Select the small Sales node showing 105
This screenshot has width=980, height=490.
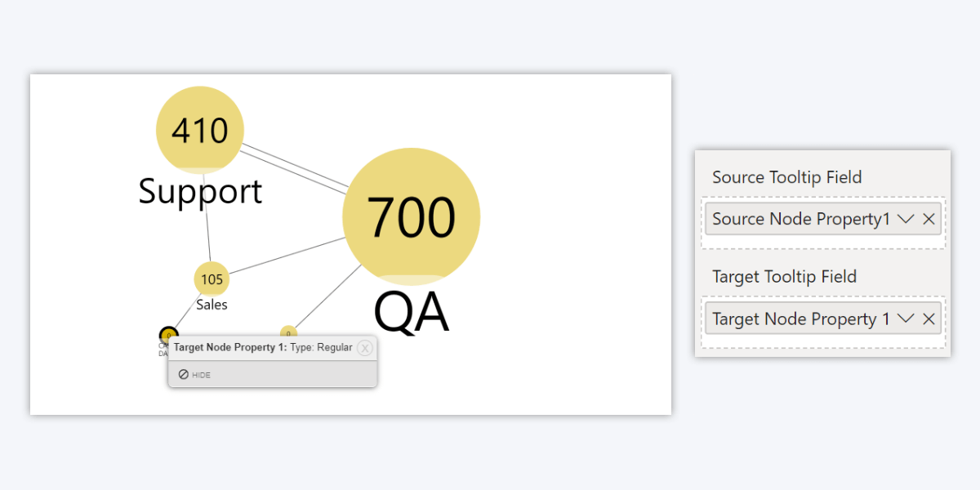(210, 278)
